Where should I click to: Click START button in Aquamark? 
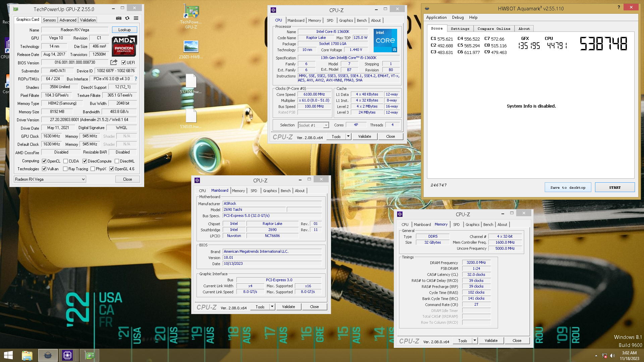point(614,187)
